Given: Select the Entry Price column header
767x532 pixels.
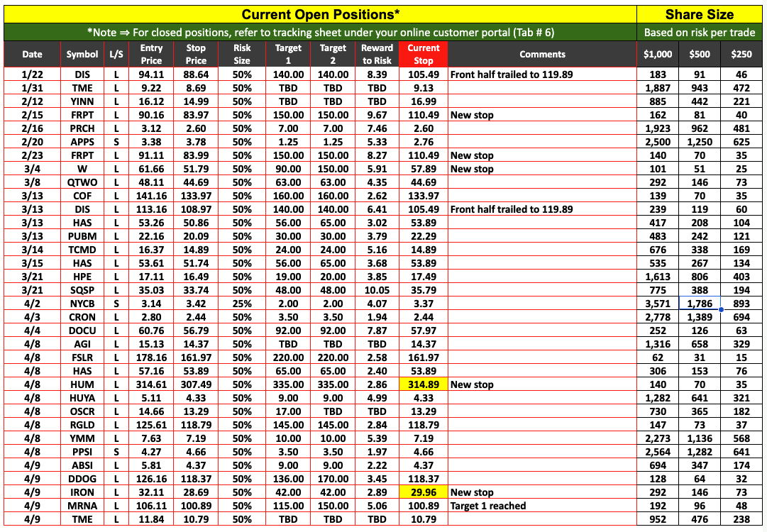Looking at the screenshot, I should pyautogui.click(x=151, y=54).
